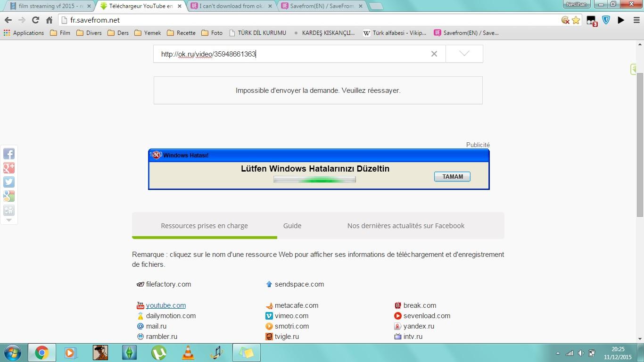Open the Applications bookmark shortcut

pyautogui.click(x=24, y=33)
